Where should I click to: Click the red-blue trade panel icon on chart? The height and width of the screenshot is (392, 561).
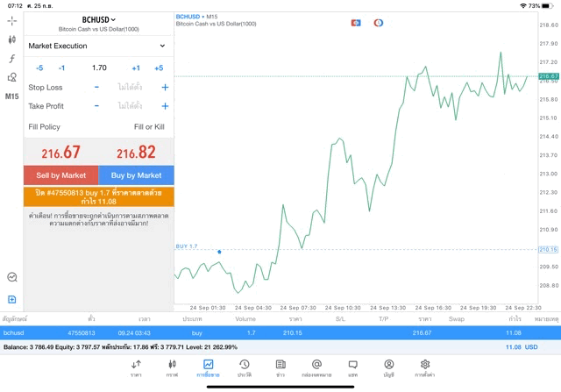(x=356, y=23)
